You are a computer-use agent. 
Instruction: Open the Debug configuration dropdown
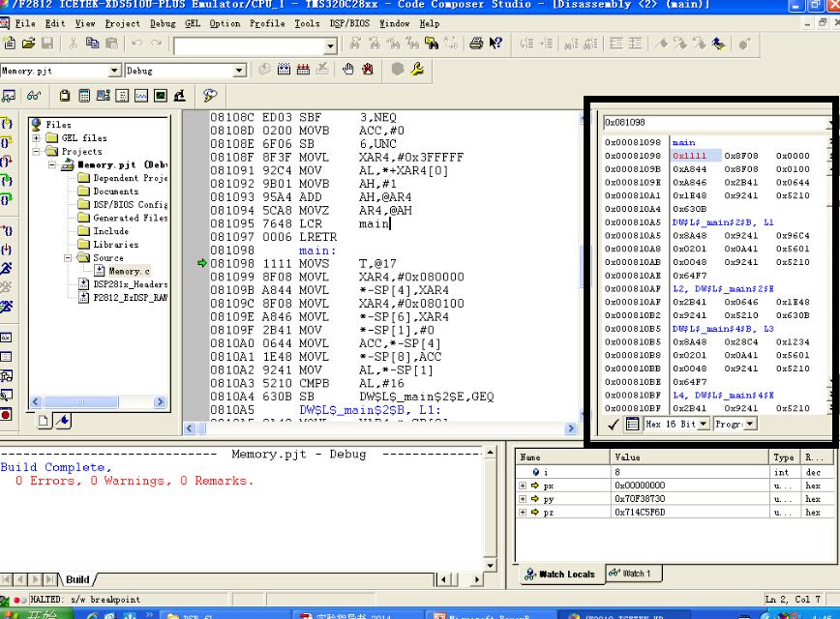(239, 71)
